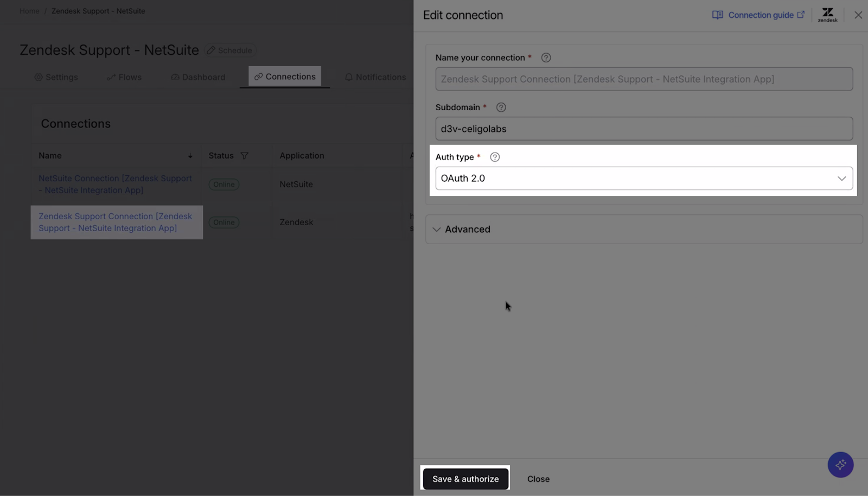Click Zendesk Support - NetSuite breadcrumb
The image size is (868, 496).
click(x=98, y=11)
